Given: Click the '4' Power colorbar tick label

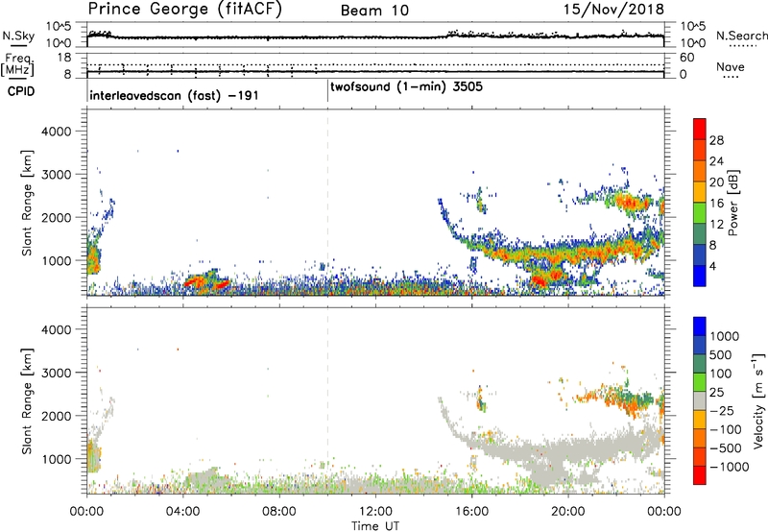Looking at the screenshot, I should point(713,266).
